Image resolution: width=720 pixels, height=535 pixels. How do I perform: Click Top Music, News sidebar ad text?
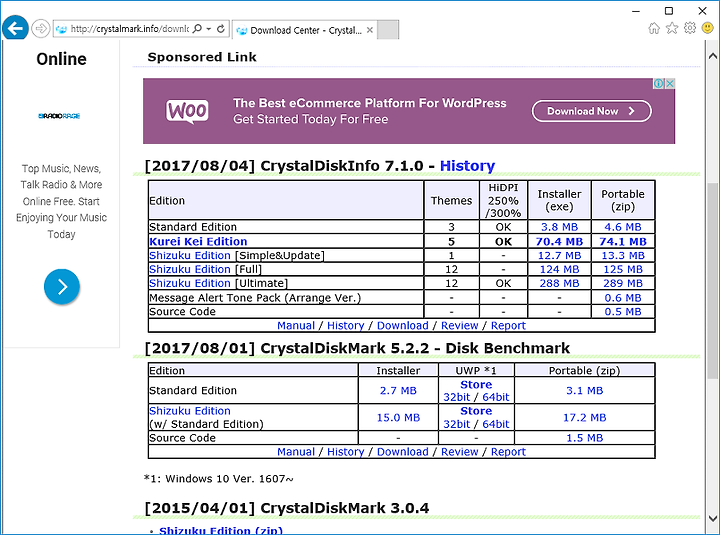62,202
